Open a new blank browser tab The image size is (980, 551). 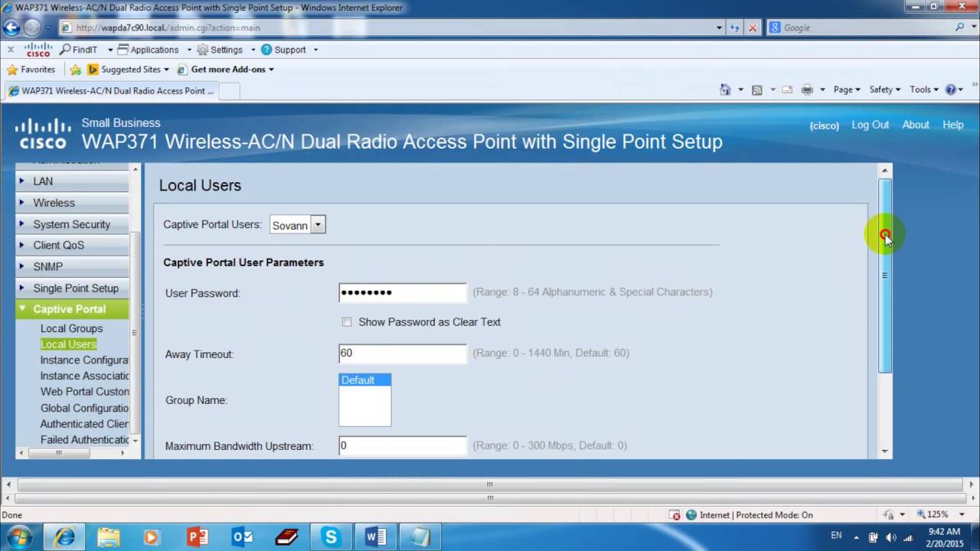pos(230,90)
